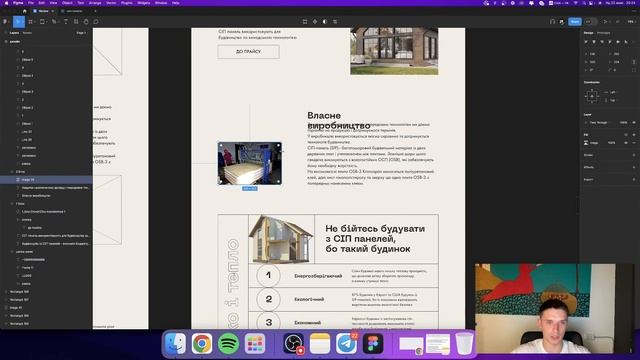
Task: Collapse the 2 блок group in layers
Action: coord(12,172)
